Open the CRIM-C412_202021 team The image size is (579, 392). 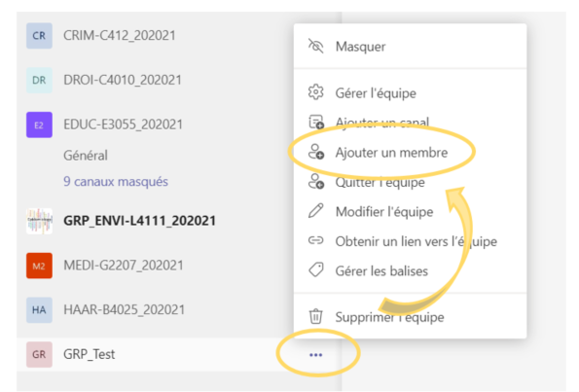point(120,35)
